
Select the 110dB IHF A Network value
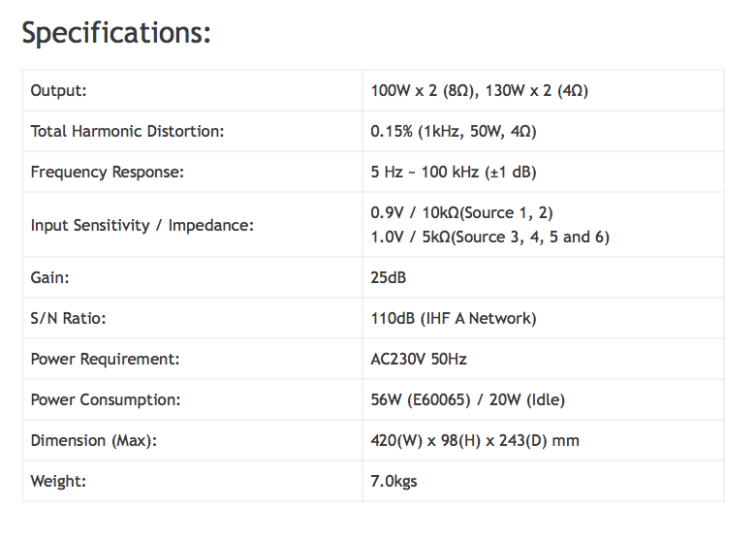[x=453, y=318]
